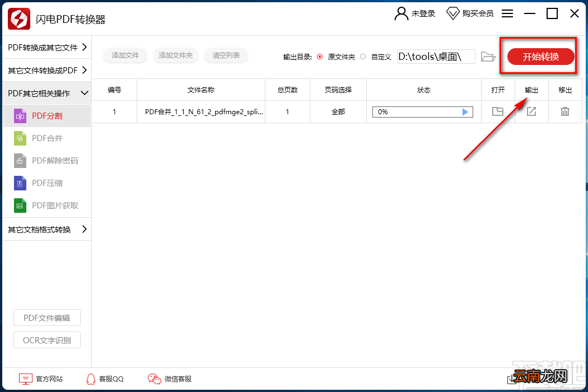Close the 闪电PDF转换器 window
Screen dimensions: 588x392
(574, 14)
